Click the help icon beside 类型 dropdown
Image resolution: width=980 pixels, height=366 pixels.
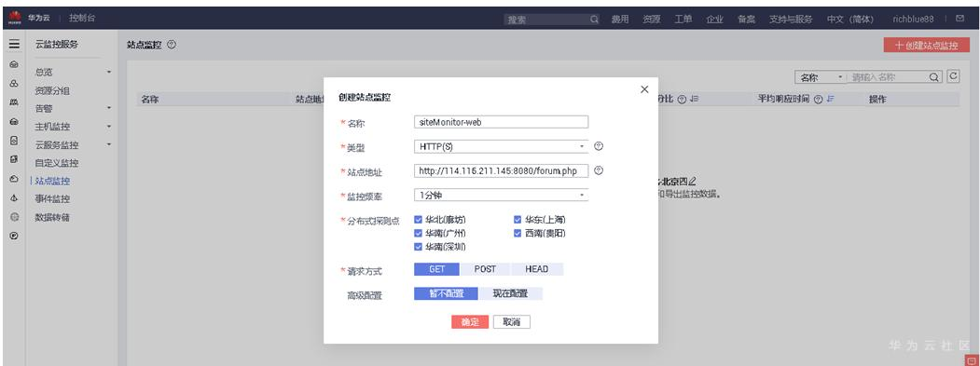(599, 146)
